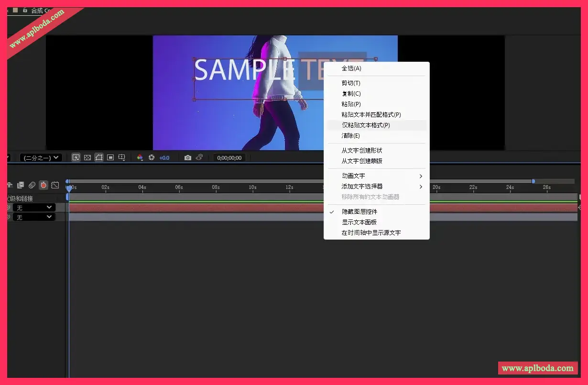
Task: Choose 仅粘贴文本格式(P) from the context menu
Action: (366, 125)
